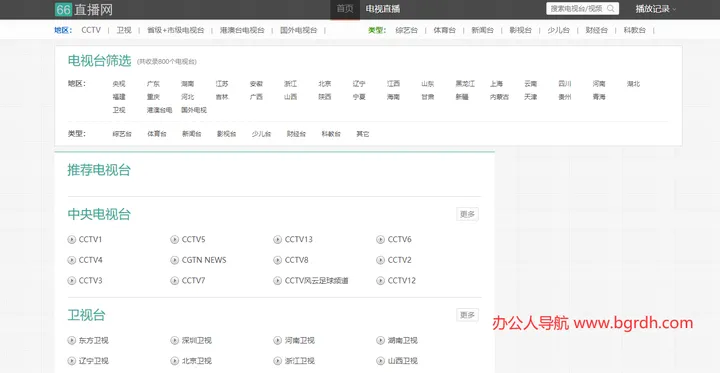Screen dimensions: 720x373
Task: Select 国外电视 in the filter panel
Action: point(194,110)
